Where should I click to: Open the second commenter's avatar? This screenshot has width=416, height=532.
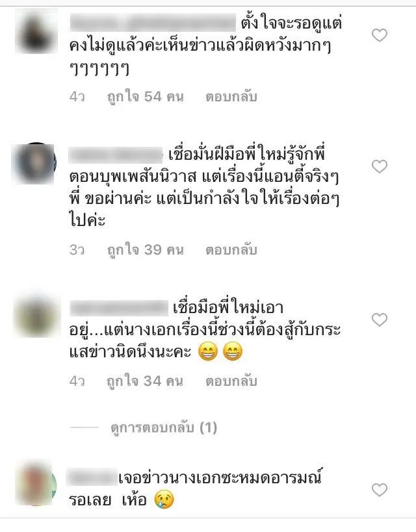coord(34,164)
